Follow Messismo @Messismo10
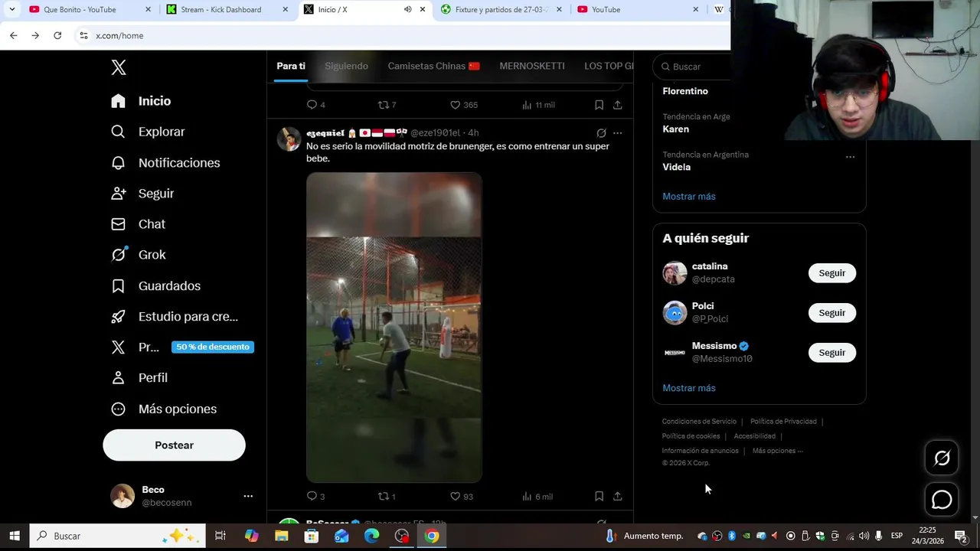The image size is (980, 551). pos(832,353)
